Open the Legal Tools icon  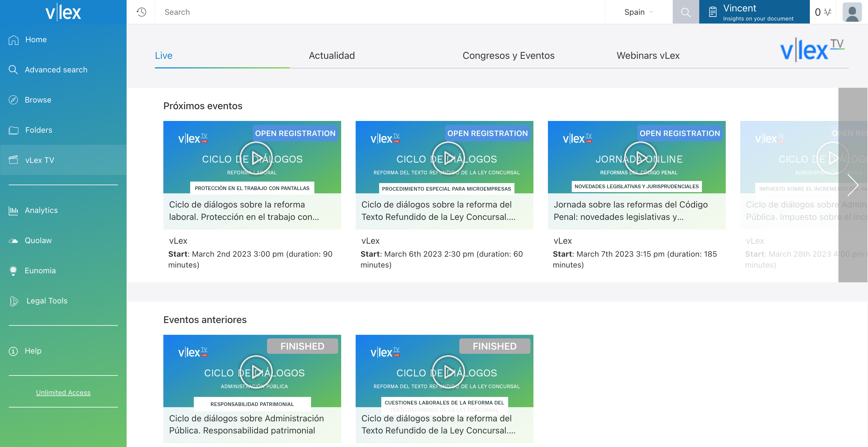(x=14, y=301)
